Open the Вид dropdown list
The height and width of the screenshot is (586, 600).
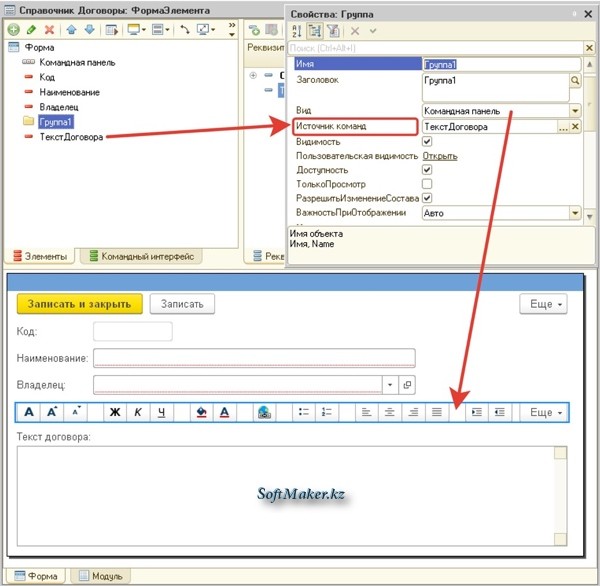click(575, 111)
